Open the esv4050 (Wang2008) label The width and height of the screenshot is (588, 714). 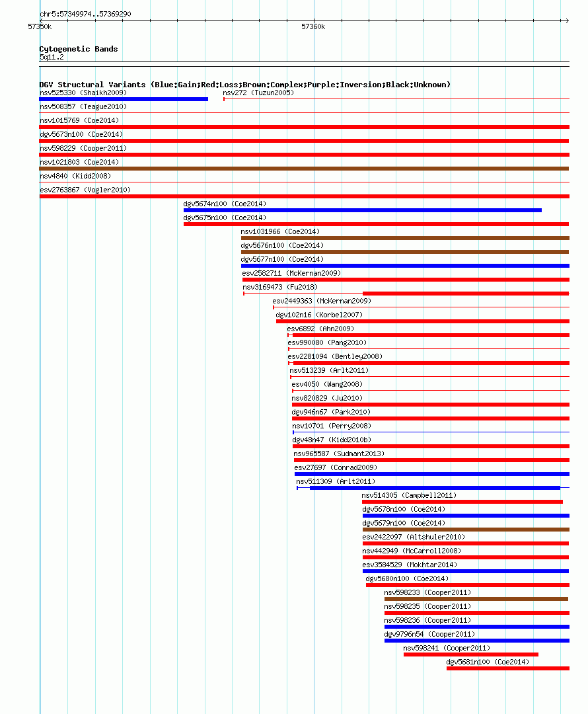click(327, 384)
